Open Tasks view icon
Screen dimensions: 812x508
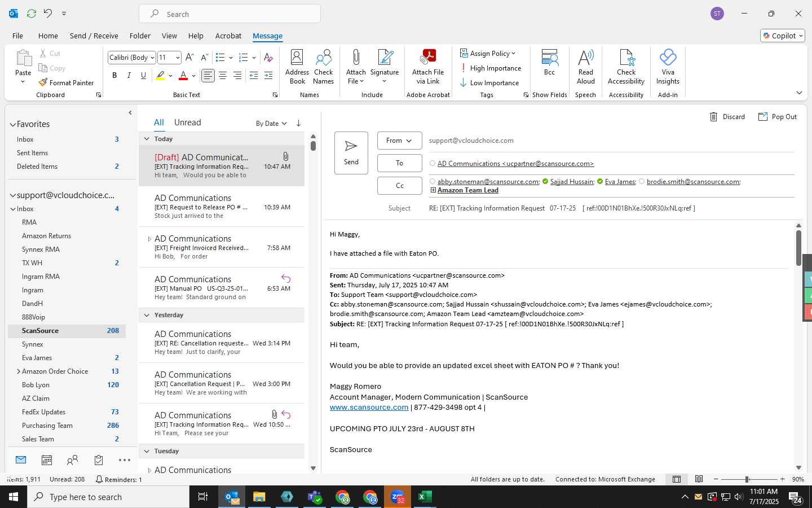tap(99, 461)
